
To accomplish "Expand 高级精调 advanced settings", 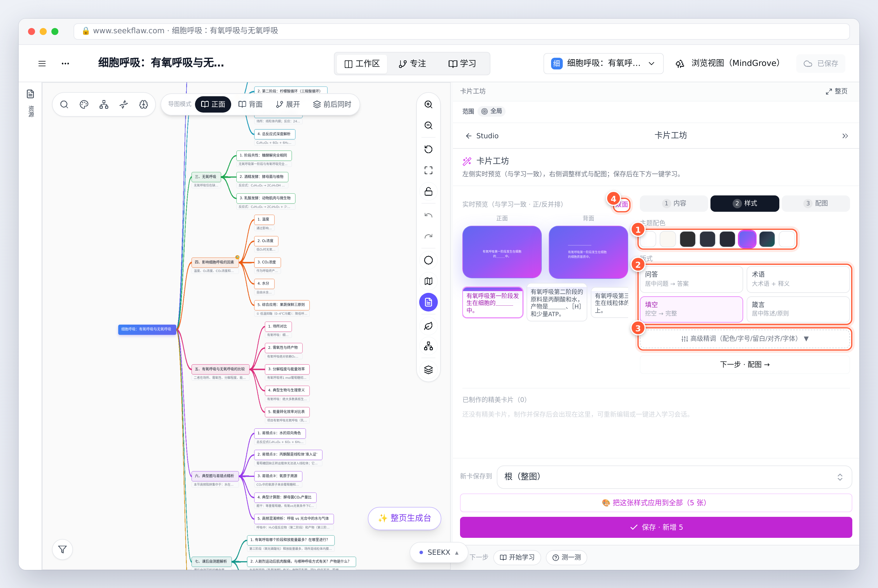I will [745, 339].
